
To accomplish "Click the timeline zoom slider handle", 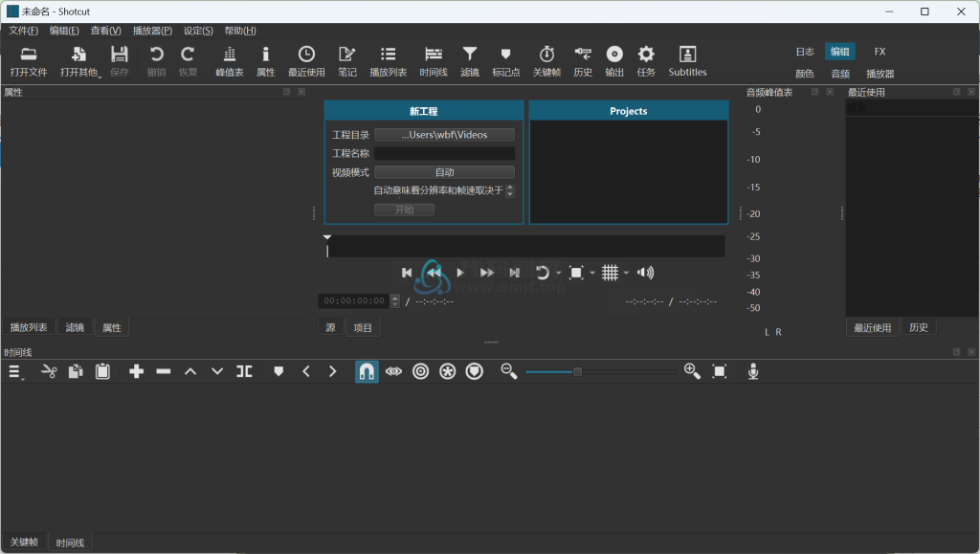I will (577, 371).
